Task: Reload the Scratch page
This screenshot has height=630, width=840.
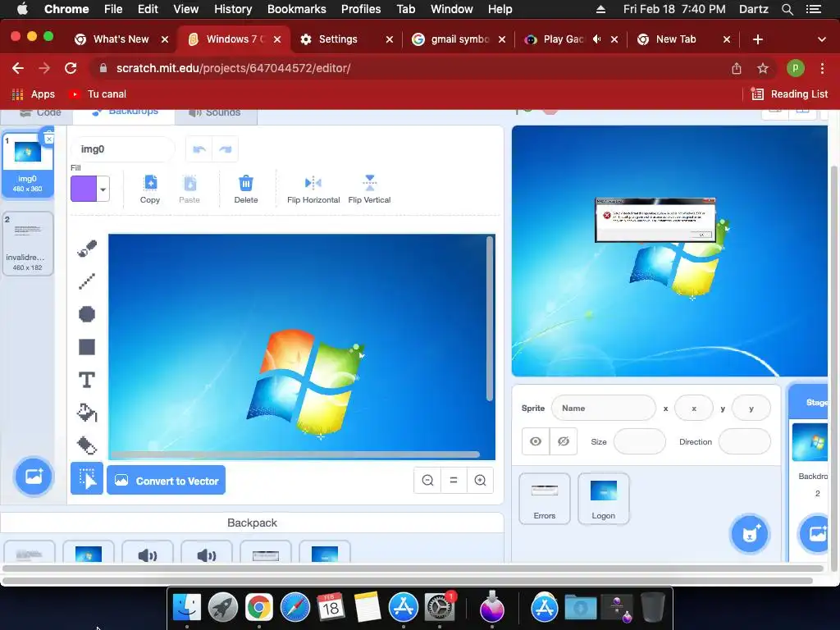Action: [71, 68]
